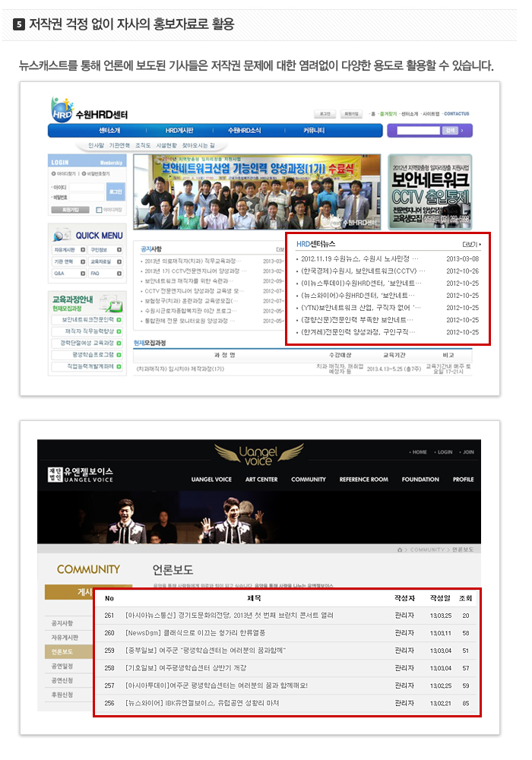This screenshot has height=760, width=532.
Task: Select 찾아오시는 길 submenu item
Action: 198,145
